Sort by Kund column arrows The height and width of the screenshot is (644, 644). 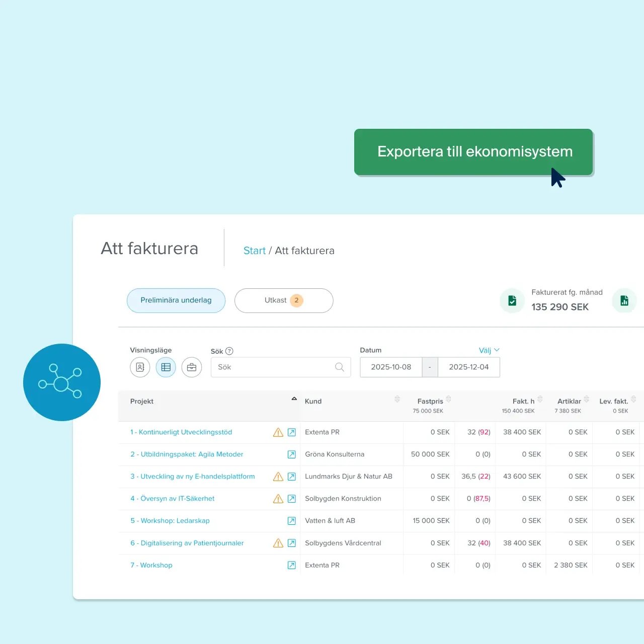[x=397, y=399]
